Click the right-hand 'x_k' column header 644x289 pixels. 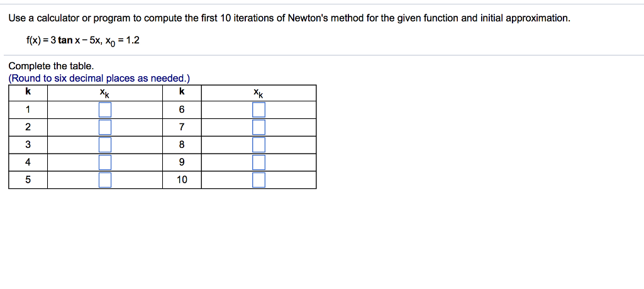point(258,93)
